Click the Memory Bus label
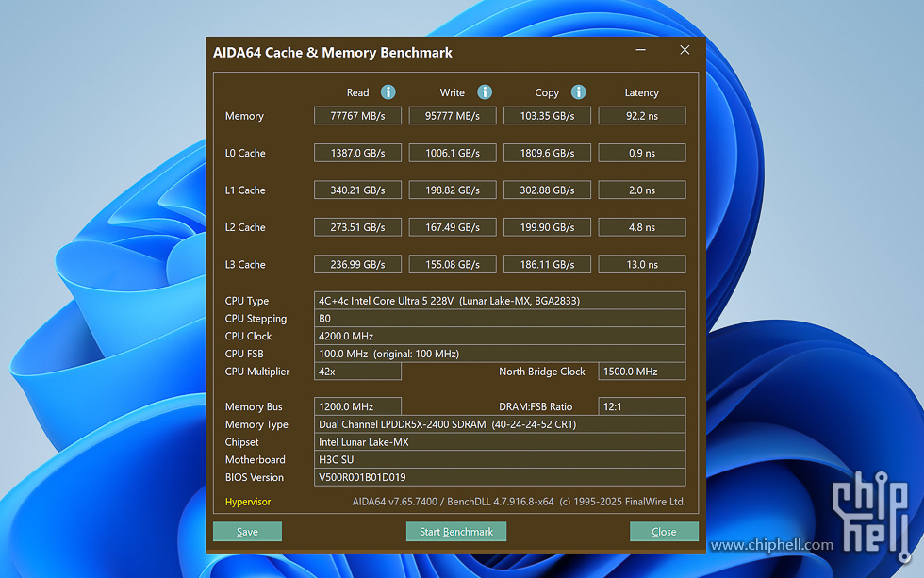 tap(254, 407)
